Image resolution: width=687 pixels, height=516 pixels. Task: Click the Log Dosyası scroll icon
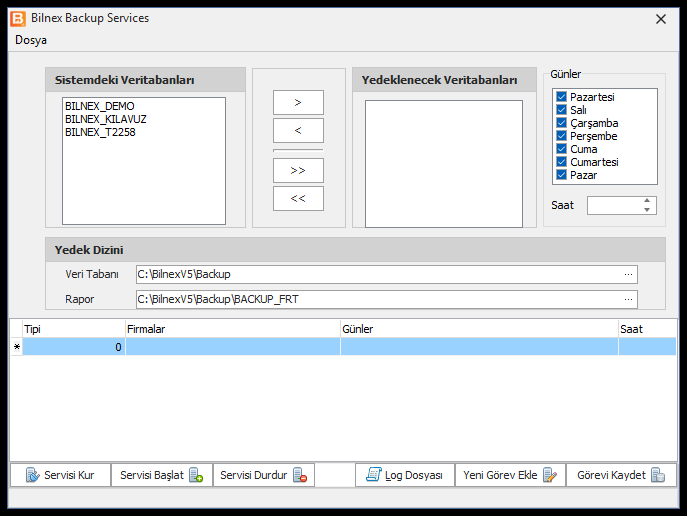374,474
